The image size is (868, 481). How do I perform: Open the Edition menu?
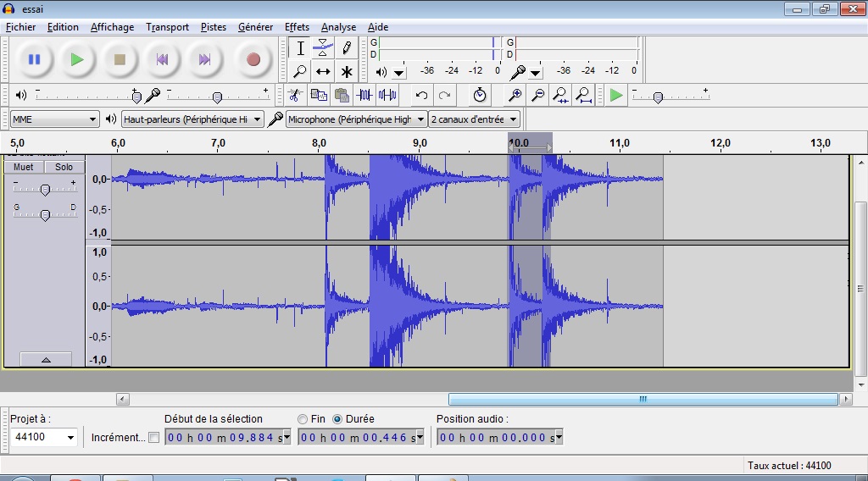[63, 27]
